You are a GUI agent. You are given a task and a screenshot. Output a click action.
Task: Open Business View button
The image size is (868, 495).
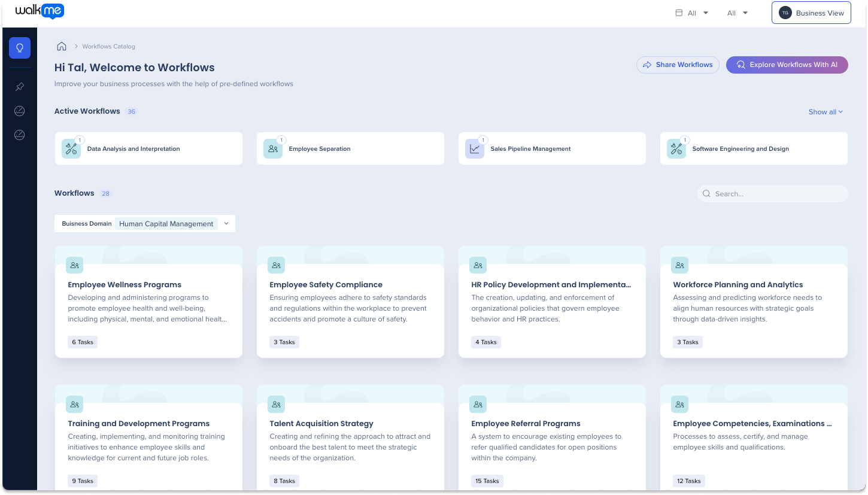point(811,13)
